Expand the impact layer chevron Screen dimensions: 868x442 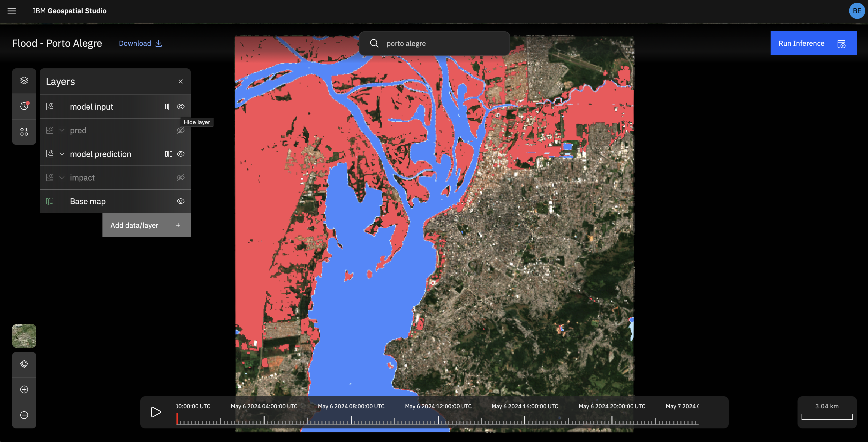point(62,178)
